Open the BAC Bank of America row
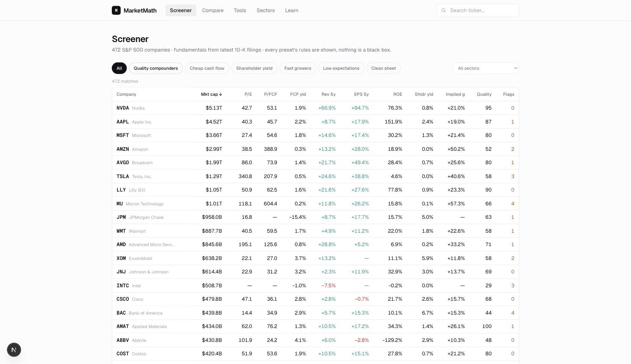 pos(315,313)
